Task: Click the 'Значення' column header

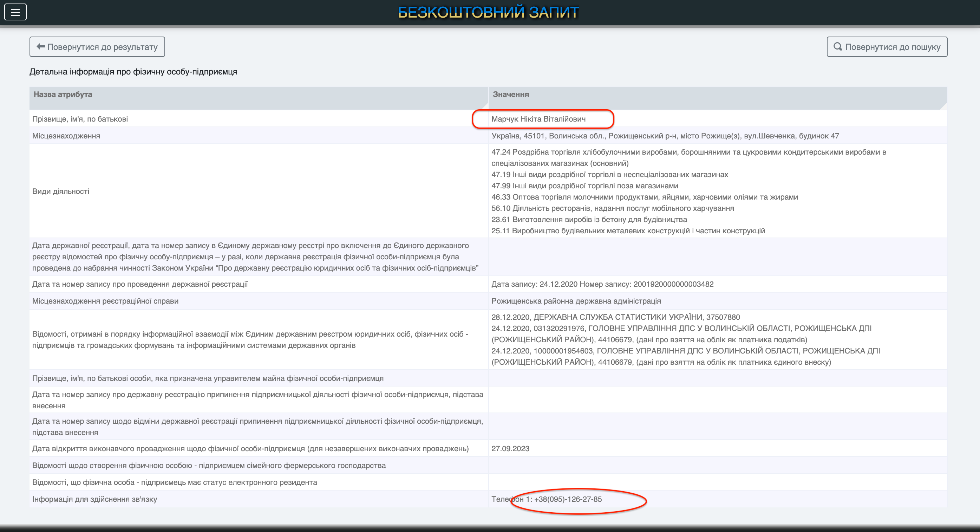Action: (x=510, y=95)
